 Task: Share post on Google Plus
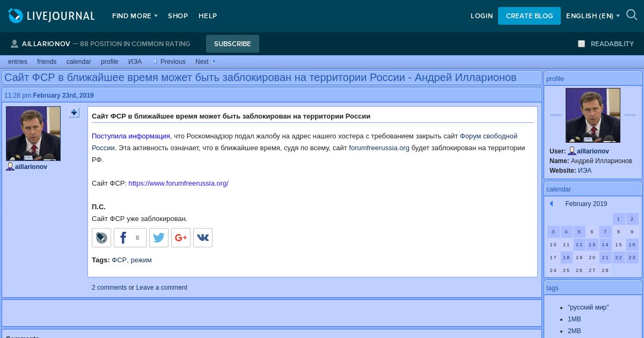pyautogui.click(x=181, y=238)
